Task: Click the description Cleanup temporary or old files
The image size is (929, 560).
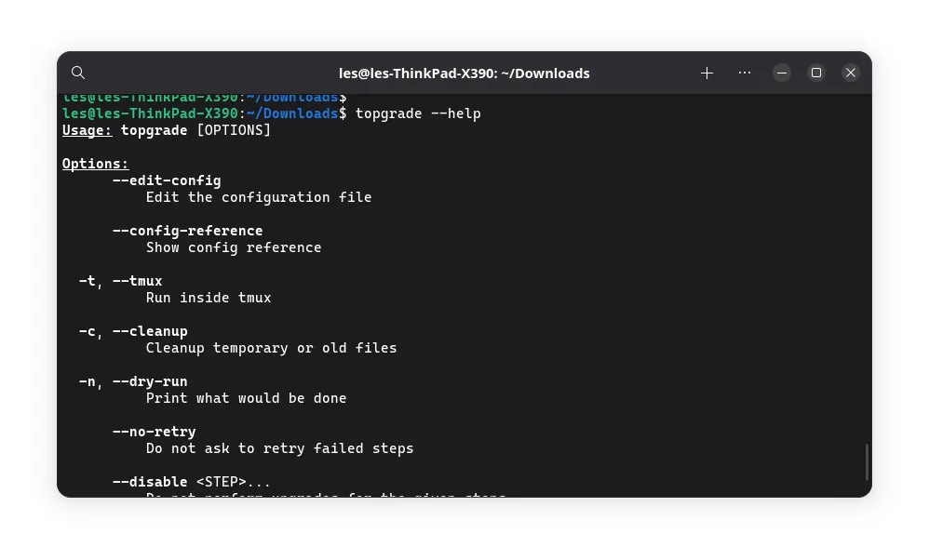Action: (x=272, y=348)
